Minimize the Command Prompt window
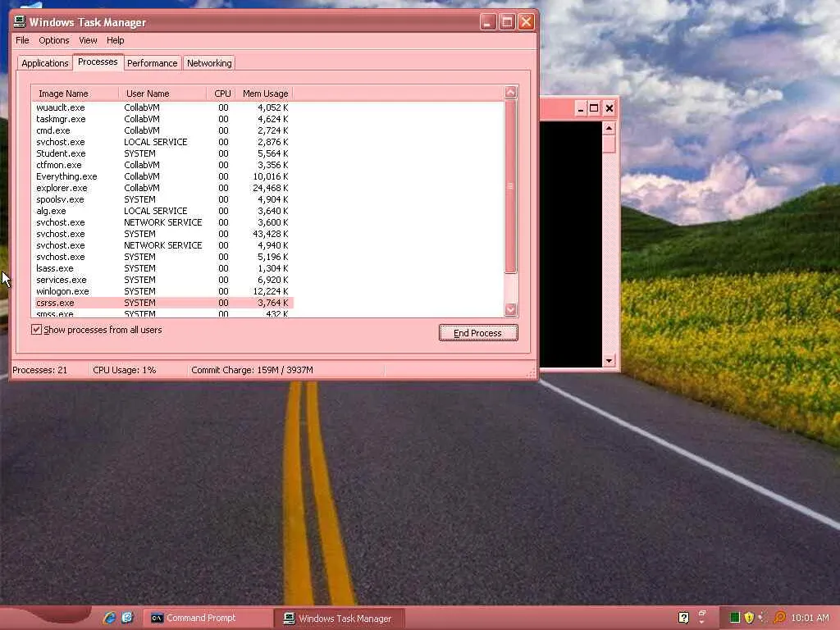The image size is (840, 630). (580, 108)
